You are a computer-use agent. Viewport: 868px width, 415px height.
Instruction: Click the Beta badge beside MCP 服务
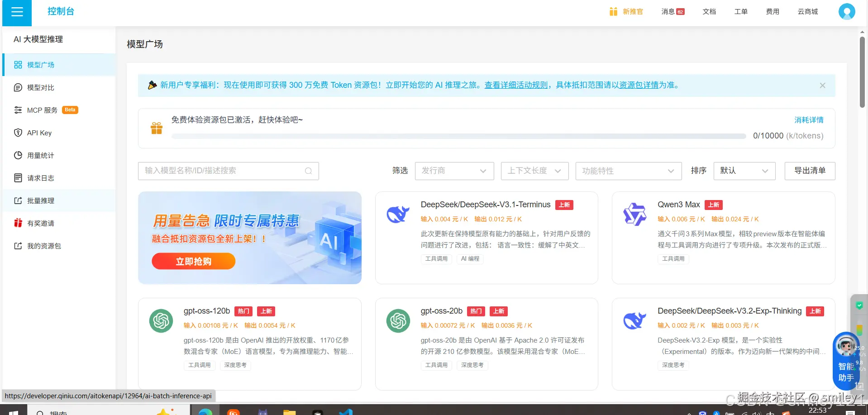click(70, 110)
